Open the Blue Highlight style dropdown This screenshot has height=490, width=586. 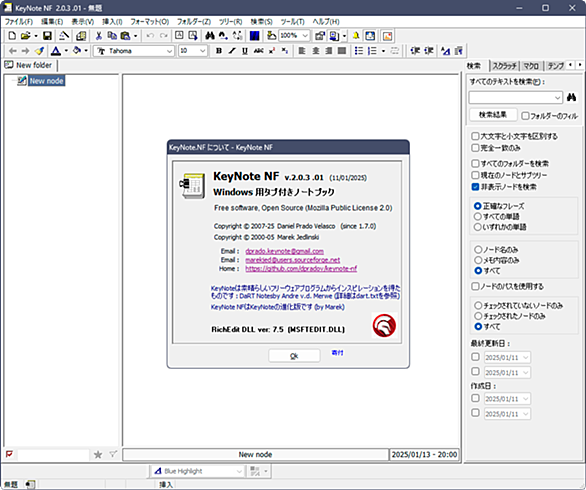239,471
